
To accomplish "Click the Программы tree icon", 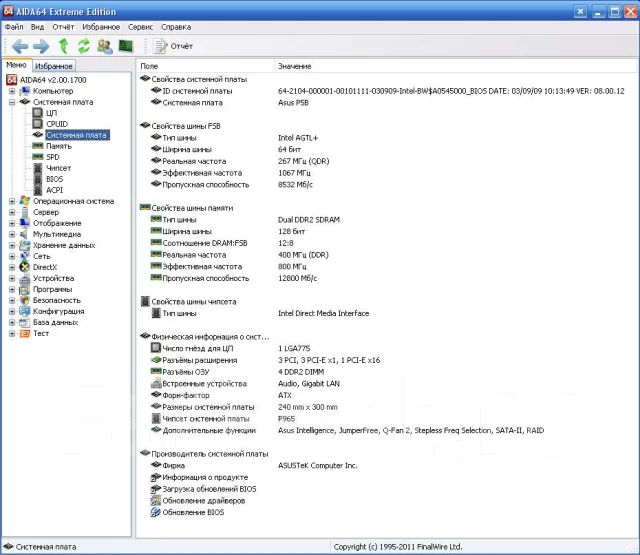I will point(24,289).
